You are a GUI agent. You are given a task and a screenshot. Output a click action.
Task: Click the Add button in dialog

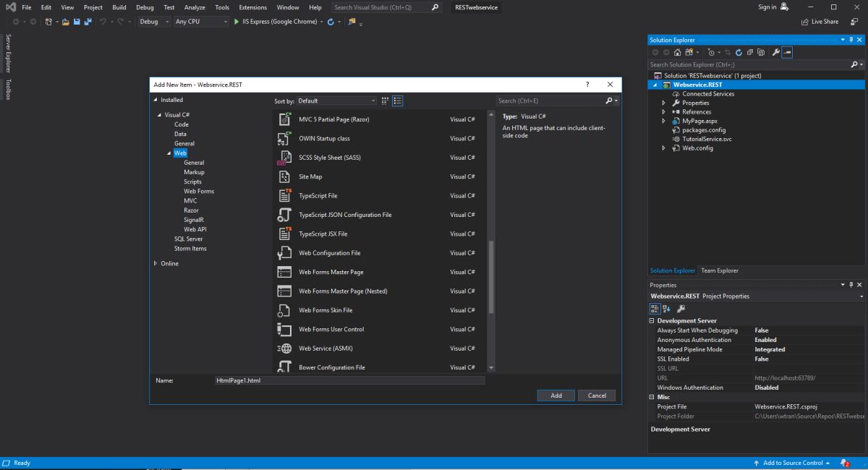[556, 396]
